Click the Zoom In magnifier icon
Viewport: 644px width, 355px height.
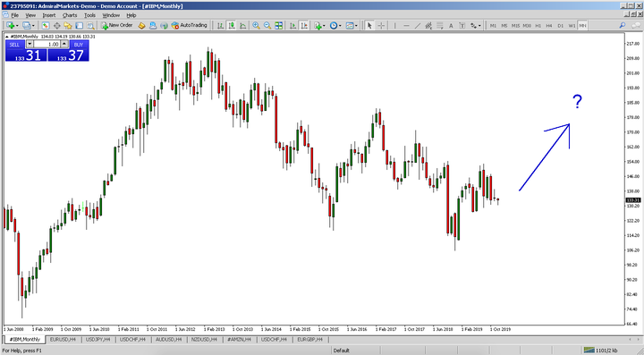256,25
